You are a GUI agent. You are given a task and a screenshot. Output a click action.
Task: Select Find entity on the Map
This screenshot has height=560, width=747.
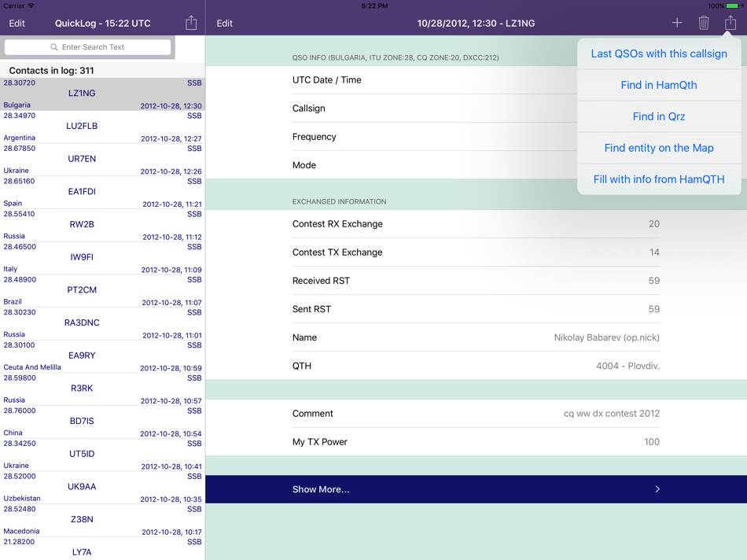pos(659,148)
